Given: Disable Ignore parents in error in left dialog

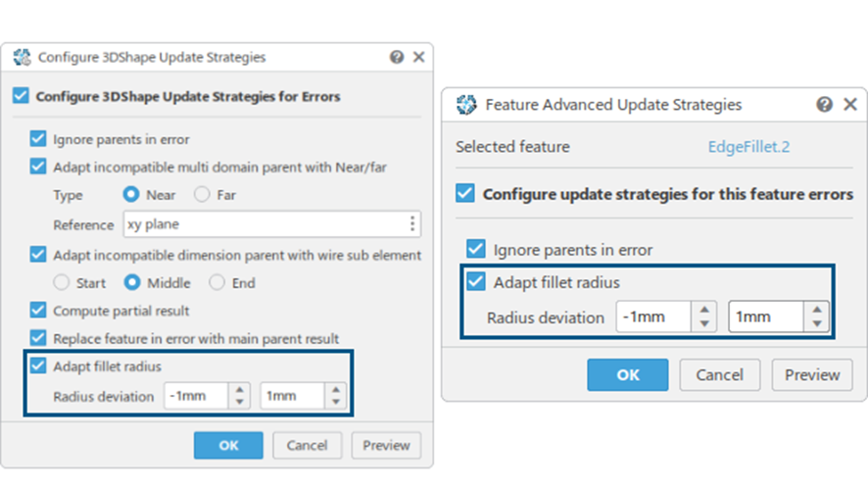Looking at the screenshot, I should coord(38,139).
